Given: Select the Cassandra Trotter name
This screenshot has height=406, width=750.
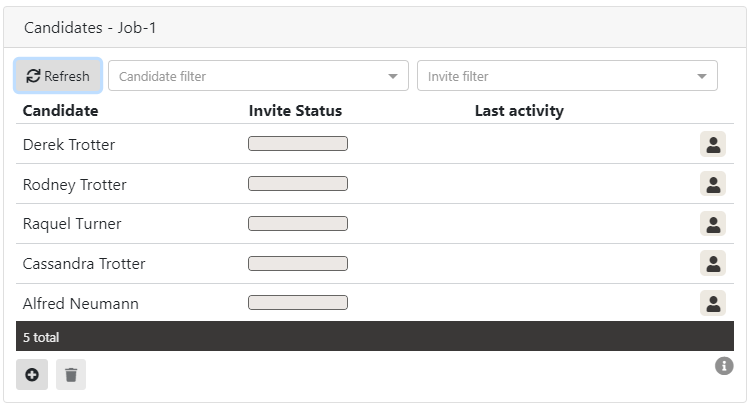Looking at the screenshot, I should [84, 264].
